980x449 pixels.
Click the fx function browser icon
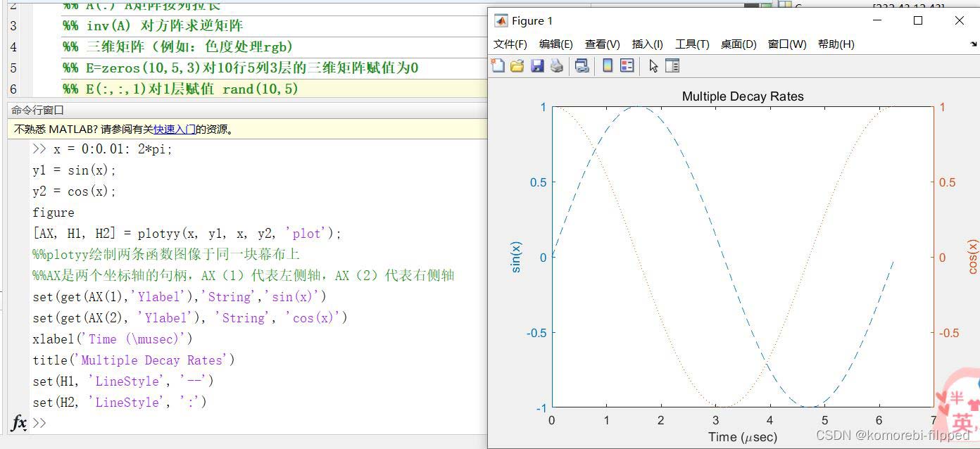tap(19, 422)
